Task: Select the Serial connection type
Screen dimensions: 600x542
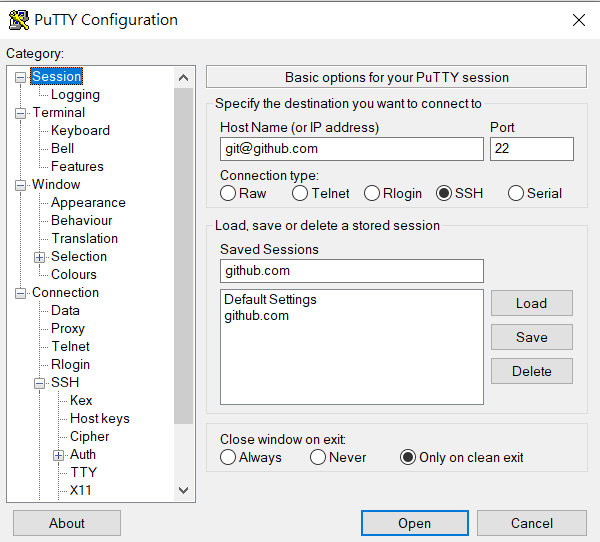Action: pos(515,193)
